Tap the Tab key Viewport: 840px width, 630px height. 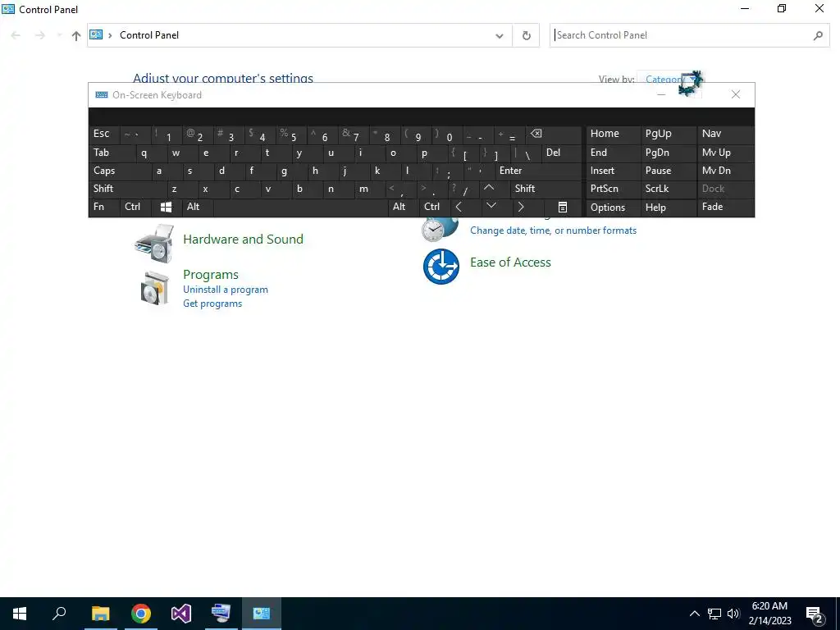point(112,153)
